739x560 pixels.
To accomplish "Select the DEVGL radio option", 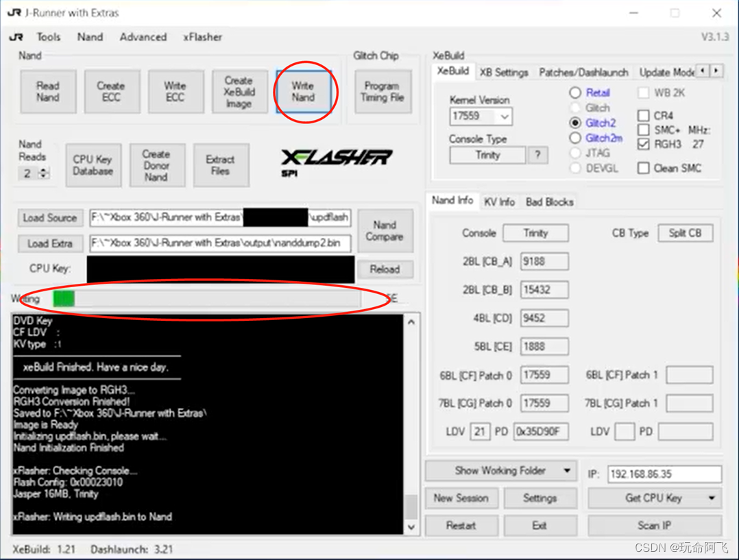I will (x=575, y=168).
